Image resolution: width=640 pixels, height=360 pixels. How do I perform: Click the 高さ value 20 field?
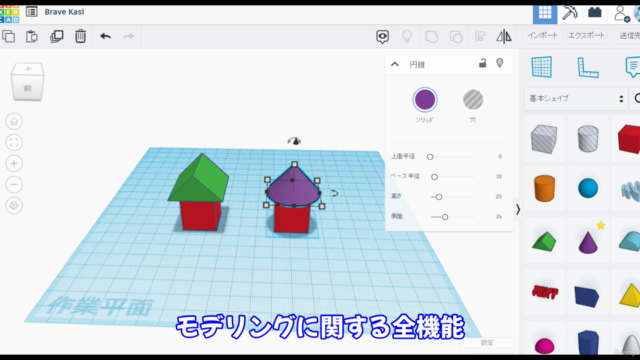pyautogui.click(x=498, y=196)
